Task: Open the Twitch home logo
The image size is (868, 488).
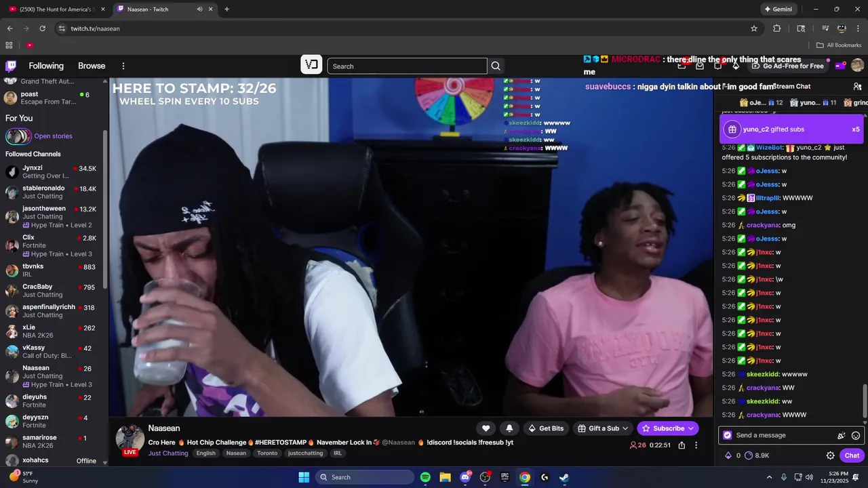Action: [11, 66]
